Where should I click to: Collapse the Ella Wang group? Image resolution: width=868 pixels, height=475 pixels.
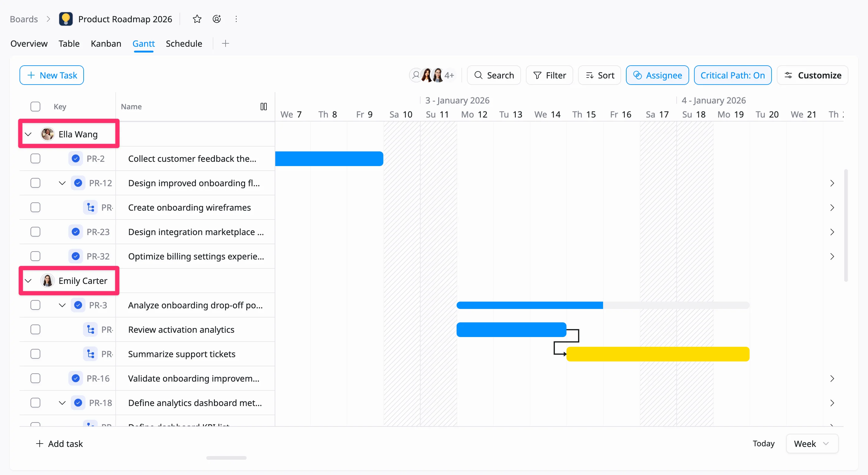tap(28, 134)
